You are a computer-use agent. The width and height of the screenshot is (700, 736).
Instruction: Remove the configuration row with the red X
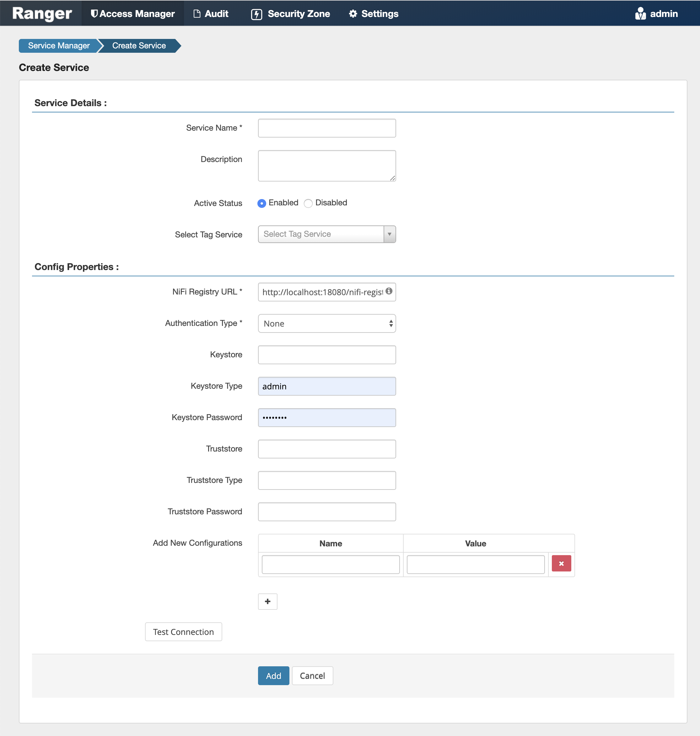coord(561,564)
